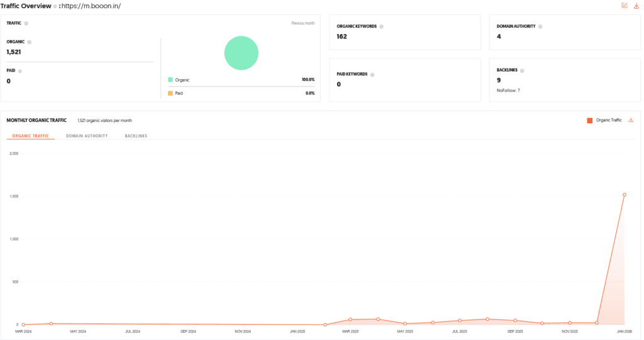Click the yellow Paid legend swatch
644x340 pixels.
click(x=170, y=93)
